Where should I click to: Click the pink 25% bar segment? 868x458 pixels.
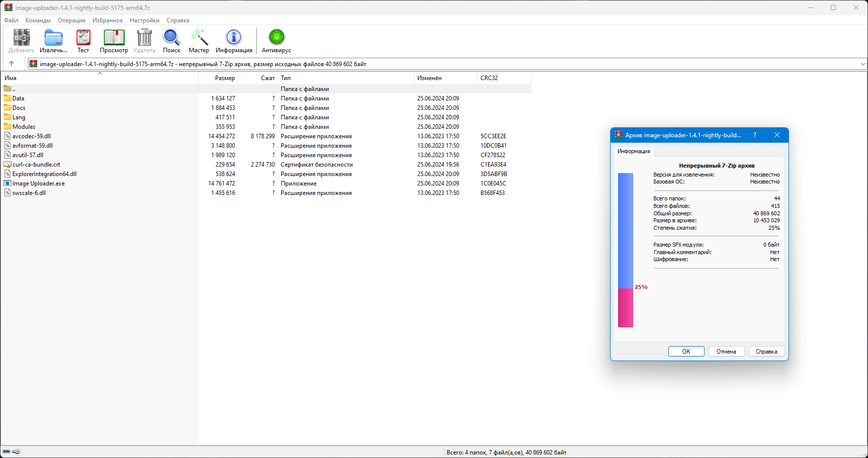(x=626, y=308)
